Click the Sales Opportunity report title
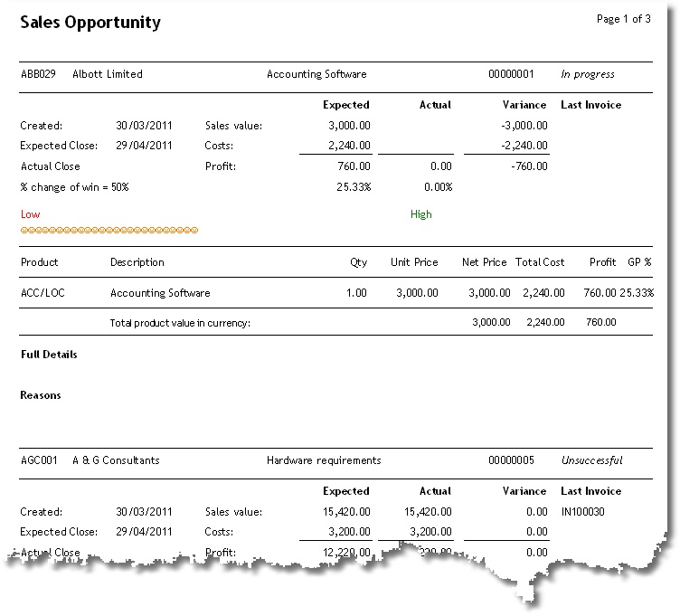The width and height of the screenshot is (680, 616). point(90,23)
